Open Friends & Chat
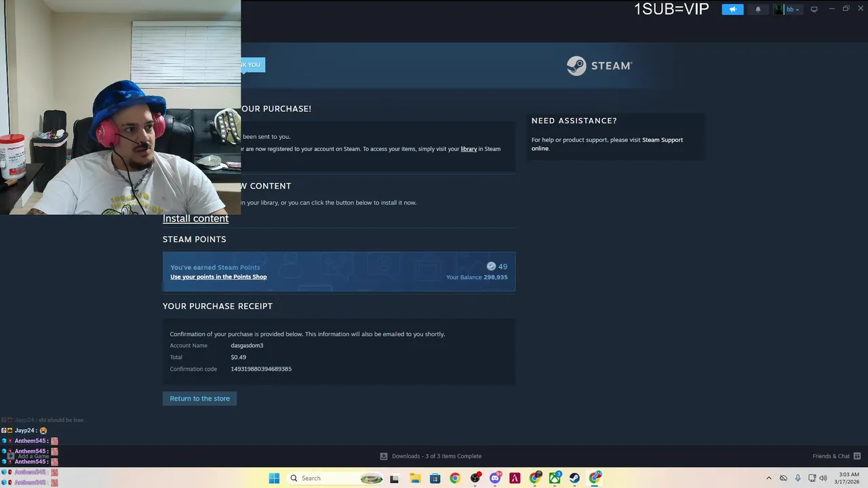Image resolution: width=868 pixels, height=488 pixels. [x=831, y=456]
